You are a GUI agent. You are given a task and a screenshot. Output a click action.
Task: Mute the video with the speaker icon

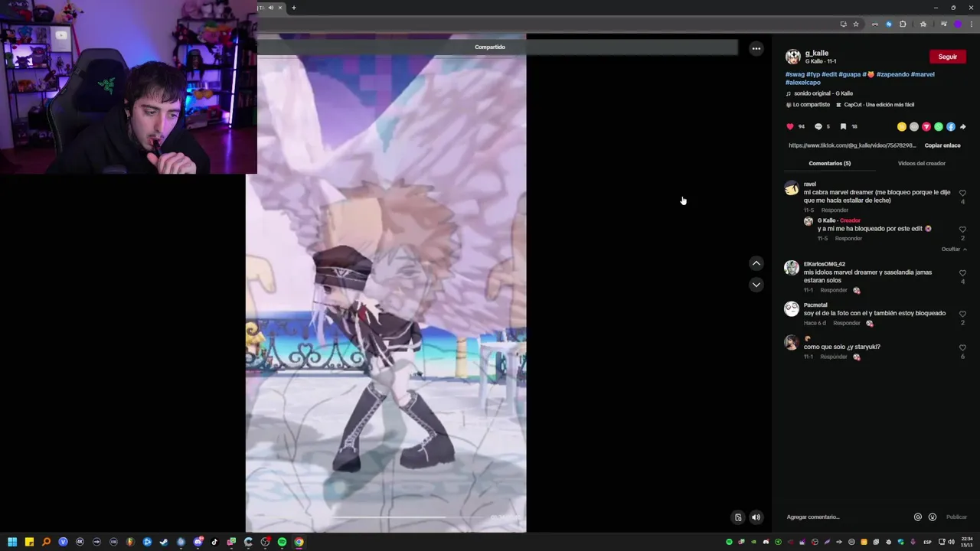click(756, 517)
